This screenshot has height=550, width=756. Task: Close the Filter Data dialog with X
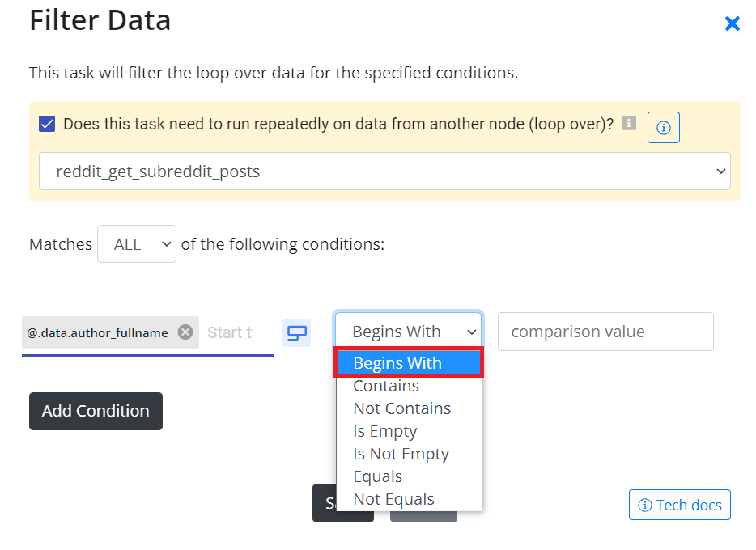click(x=732, y=23)
